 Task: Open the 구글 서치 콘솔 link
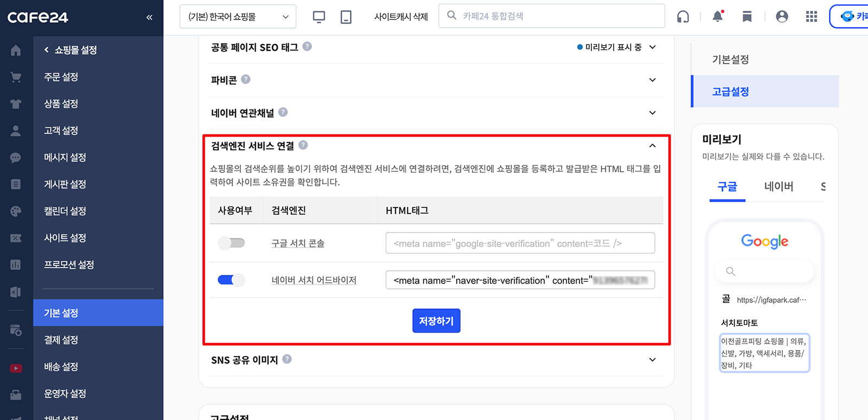coord(298,243)
